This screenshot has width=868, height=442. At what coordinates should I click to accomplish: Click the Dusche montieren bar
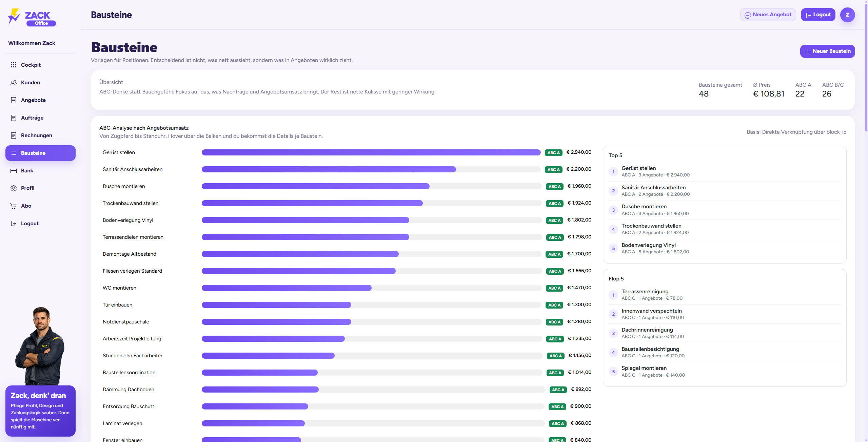tap(315, 186)
